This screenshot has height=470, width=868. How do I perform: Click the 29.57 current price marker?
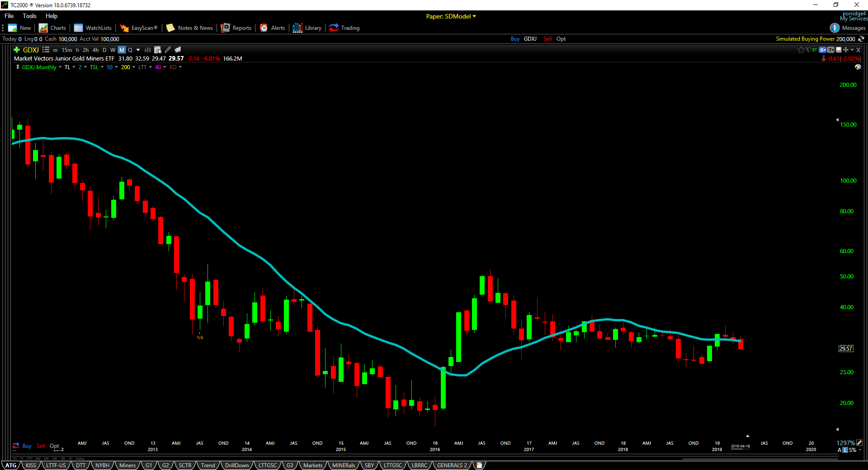[x=846, y=348]
